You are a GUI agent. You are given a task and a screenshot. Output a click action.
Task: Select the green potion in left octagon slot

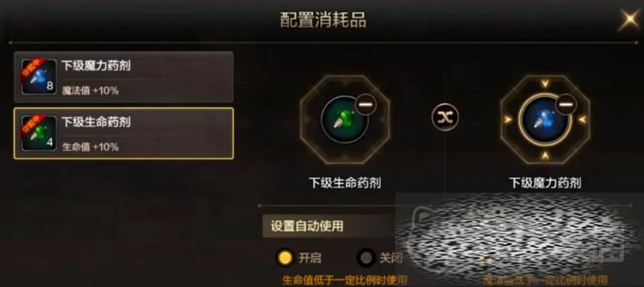[x=345, y=119]
